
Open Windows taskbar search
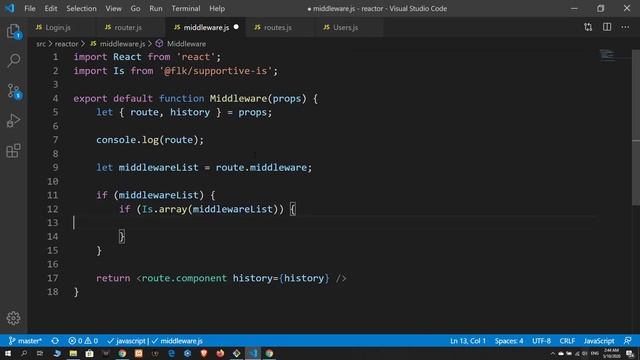click(x=24, y=353)
